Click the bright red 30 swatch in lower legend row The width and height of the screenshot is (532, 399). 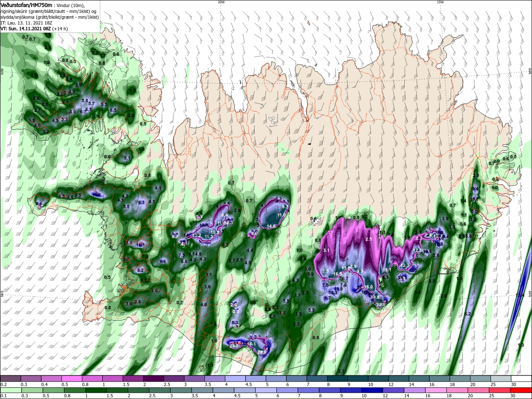tap(521, 390)
